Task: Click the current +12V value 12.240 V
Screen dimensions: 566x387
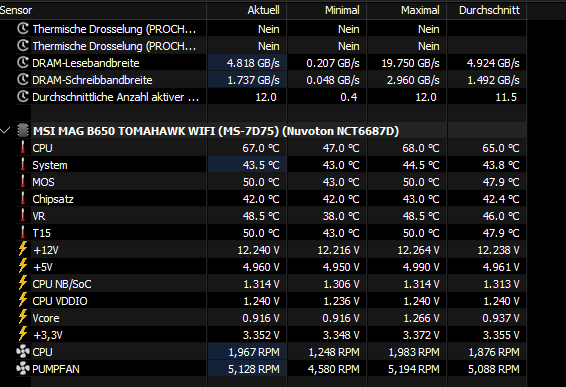Action: (258, 250)
